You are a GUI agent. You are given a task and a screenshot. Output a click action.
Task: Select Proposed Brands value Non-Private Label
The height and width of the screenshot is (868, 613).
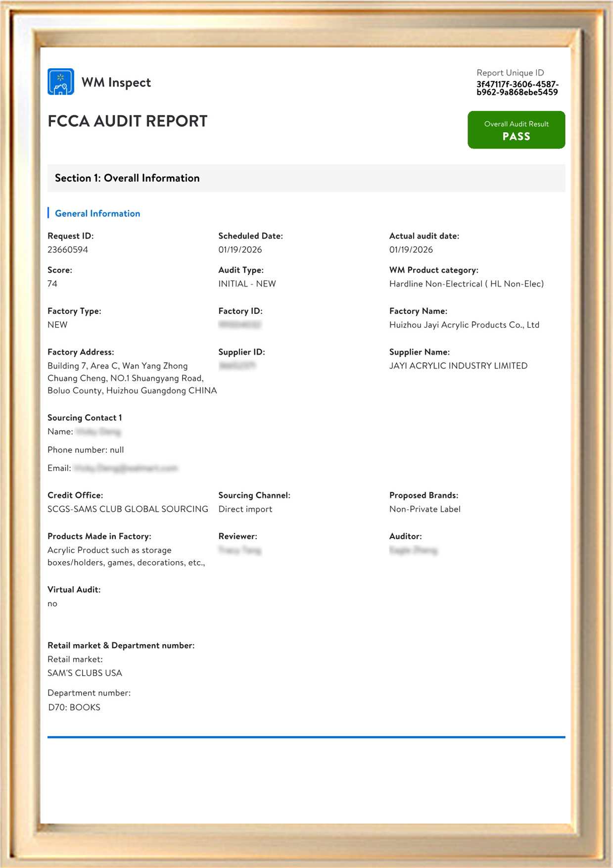(425, 509)
